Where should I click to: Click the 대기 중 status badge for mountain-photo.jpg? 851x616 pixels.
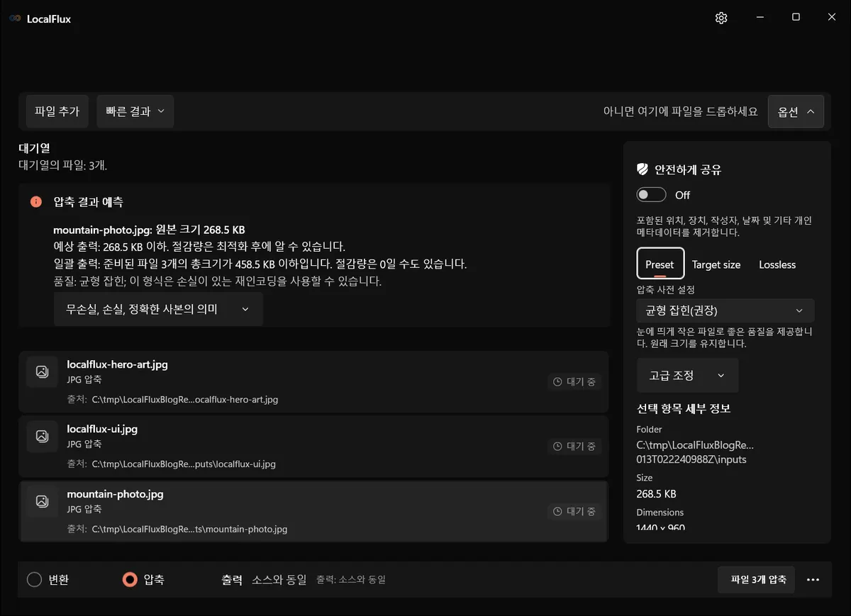pos(575,511)
